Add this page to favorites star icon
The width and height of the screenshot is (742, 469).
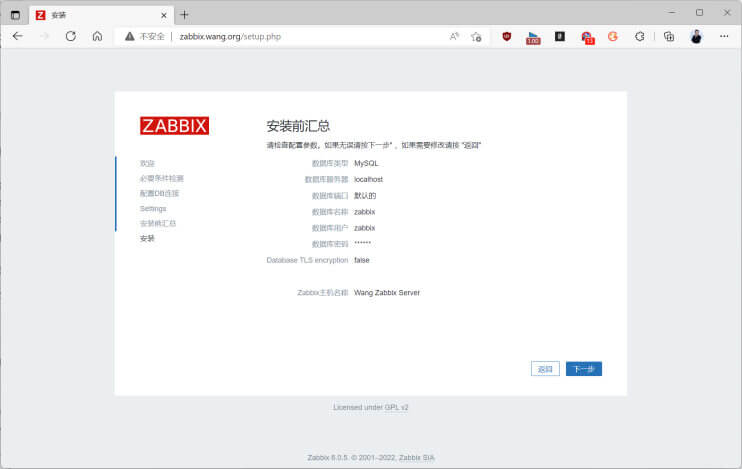476,36
